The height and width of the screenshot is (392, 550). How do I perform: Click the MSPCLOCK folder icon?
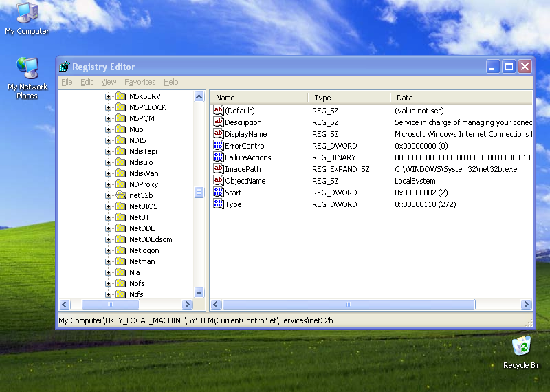pos(121,107)
